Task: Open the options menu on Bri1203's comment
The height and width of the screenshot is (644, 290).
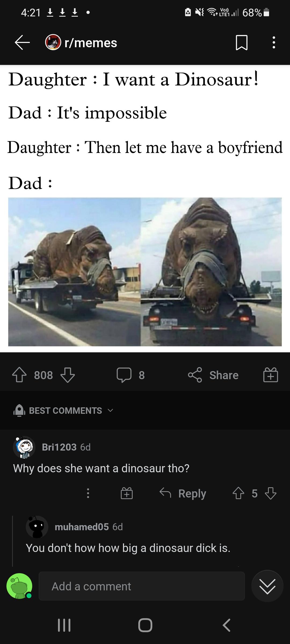Action: click(x=88, y=493)
